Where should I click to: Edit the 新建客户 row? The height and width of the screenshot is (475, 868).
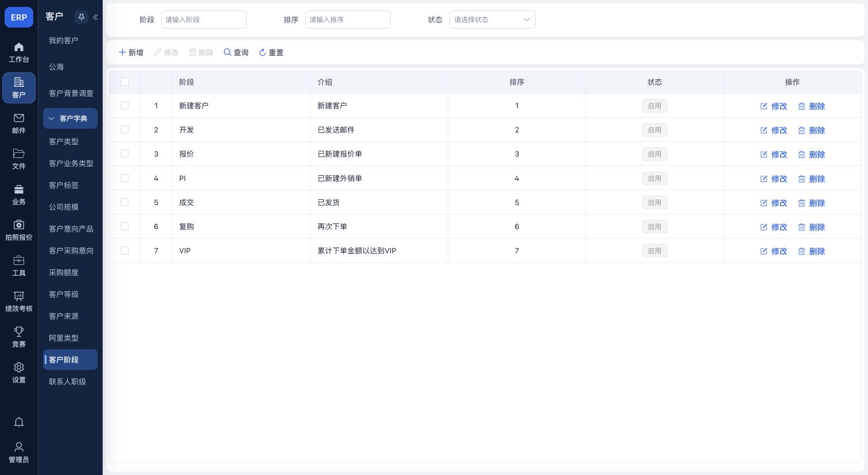click(773, 106)
